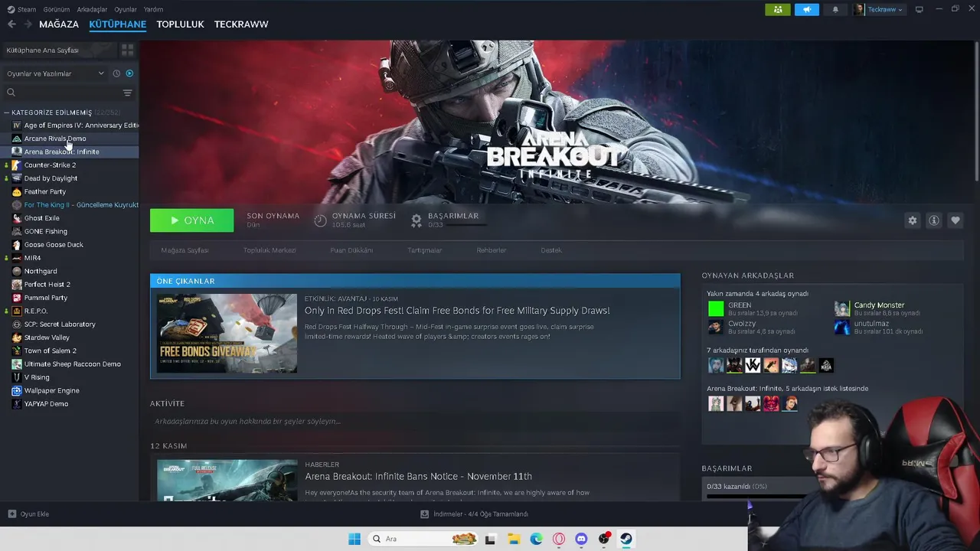Click Kütüphane Ana Sayfası
This screenshot has height=551, width=980.
click(59, 50)
